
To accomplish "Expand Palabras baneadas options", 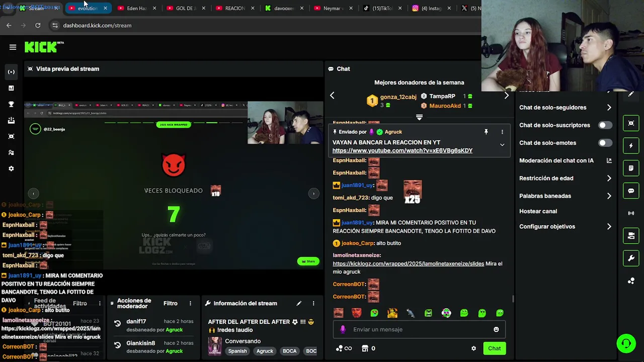I will (609, 196).
